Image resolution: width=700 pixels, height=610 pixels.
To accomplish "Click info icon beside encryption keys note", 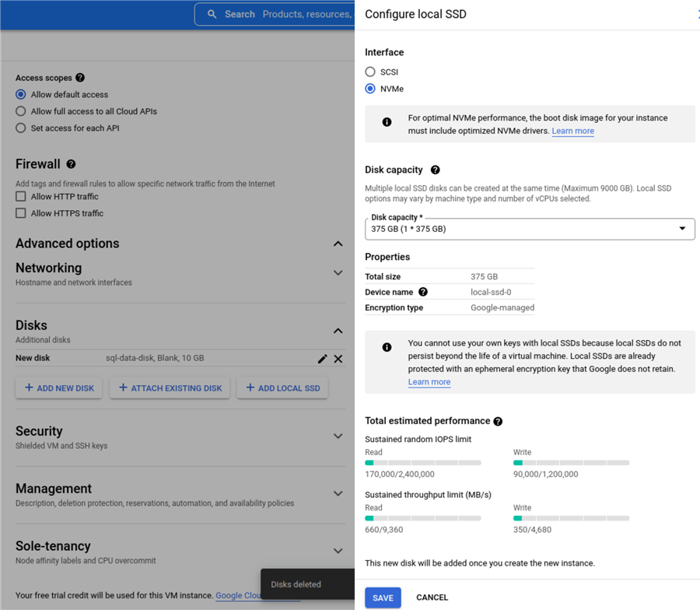I will click(387, 347).
